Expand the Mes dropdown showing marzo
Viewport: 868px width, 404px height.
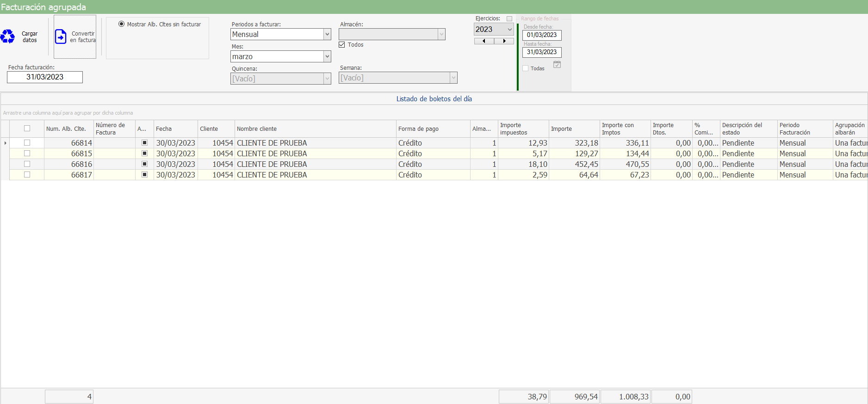[327, 56]
